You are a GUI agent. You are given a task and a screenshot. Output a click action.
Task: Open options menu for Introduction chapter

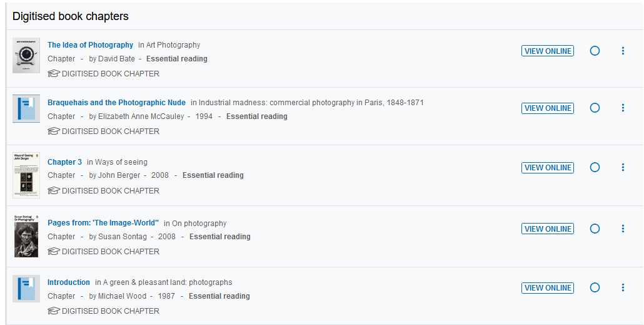[623, 287]
